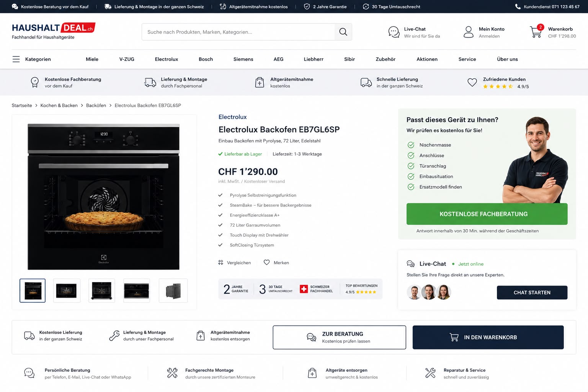588x392 pixels.
Task: Click the search magnifier icon
Action: coord(343,32)
